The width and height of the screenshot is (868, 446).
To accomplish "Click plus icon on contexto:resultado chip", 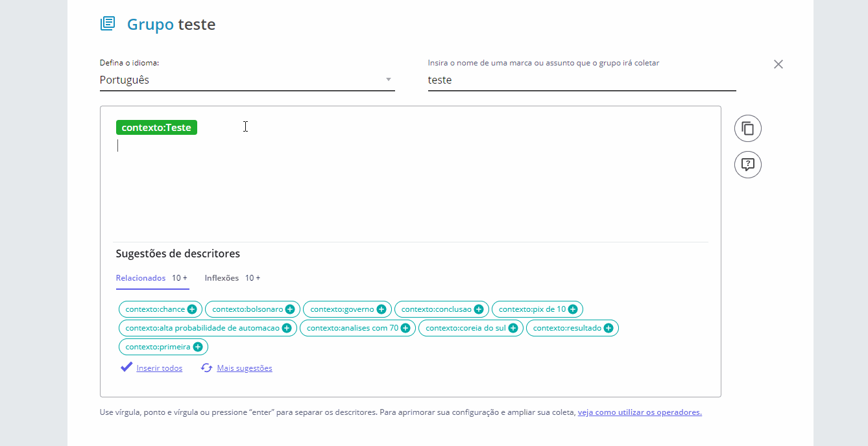I will (609, 328).
